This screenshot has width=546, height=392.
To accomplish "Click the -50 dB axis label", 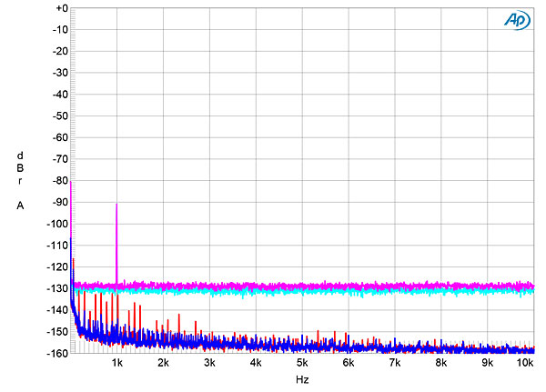I will click(60, 116).
